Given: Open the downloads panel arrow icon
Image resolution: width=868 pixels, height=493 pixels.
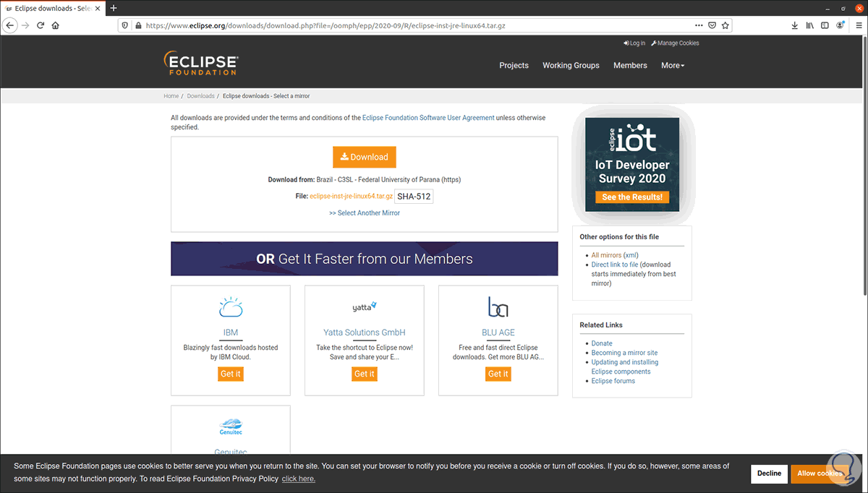Looking at the screenshot, I should 795,25.
